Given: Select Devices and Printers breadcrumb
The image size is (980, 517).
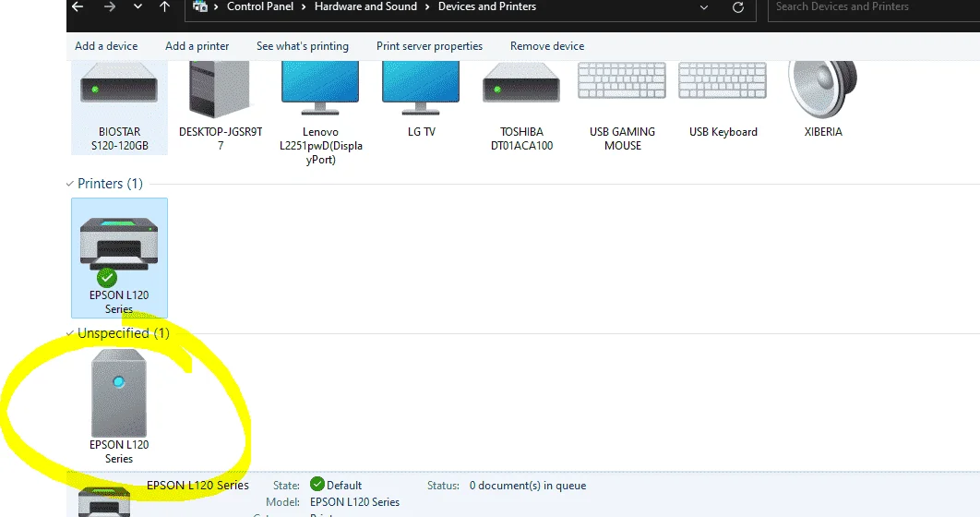Looking at the screenshot, I should coord(487,6).
